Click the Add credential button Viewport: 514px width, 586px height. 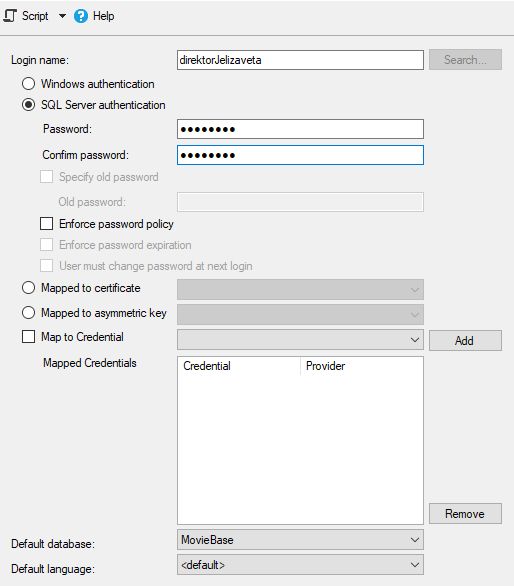point(465,340)
